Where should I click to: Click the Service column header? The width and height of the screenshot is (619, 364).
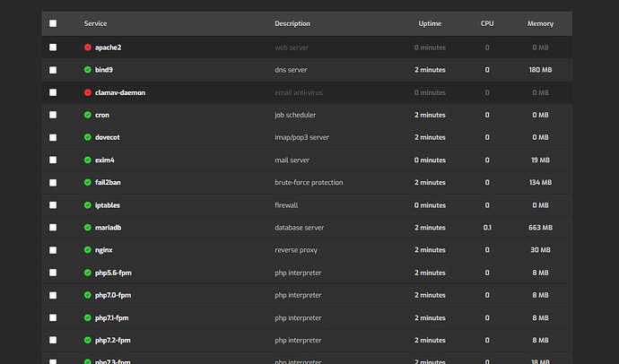(x=95, y=23)
